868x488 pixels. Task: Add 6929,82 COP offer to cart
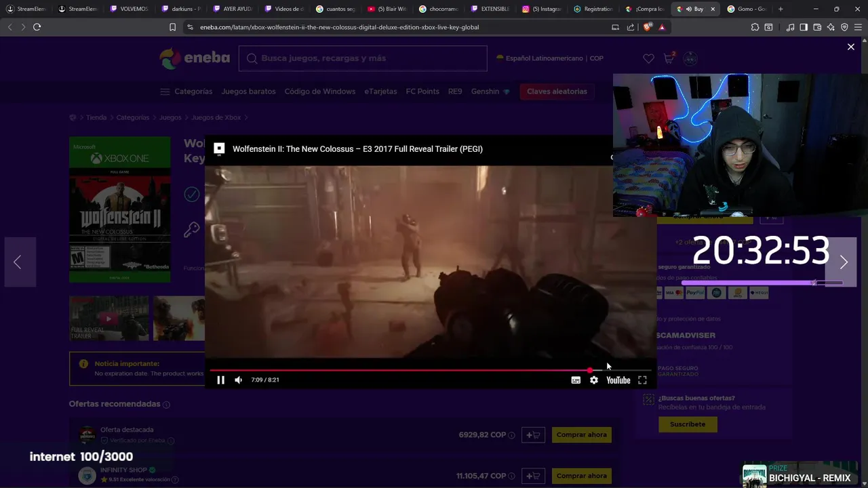[x=533, y=435]
